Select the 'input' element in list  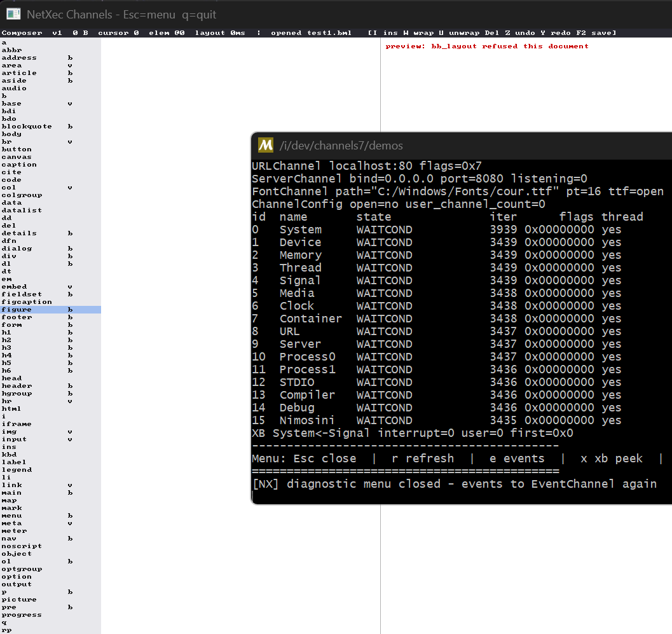point(51,439)
